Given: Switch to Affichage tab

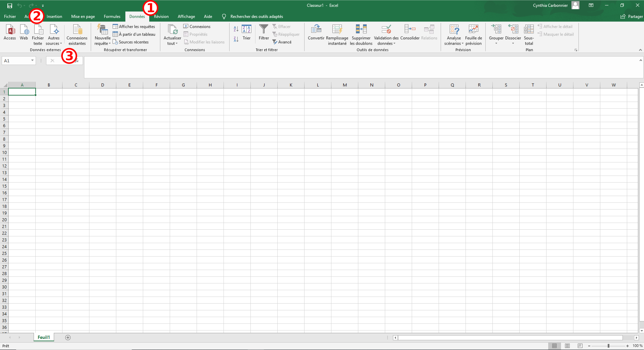Looking at the screenshot, I should pos(186,16).
